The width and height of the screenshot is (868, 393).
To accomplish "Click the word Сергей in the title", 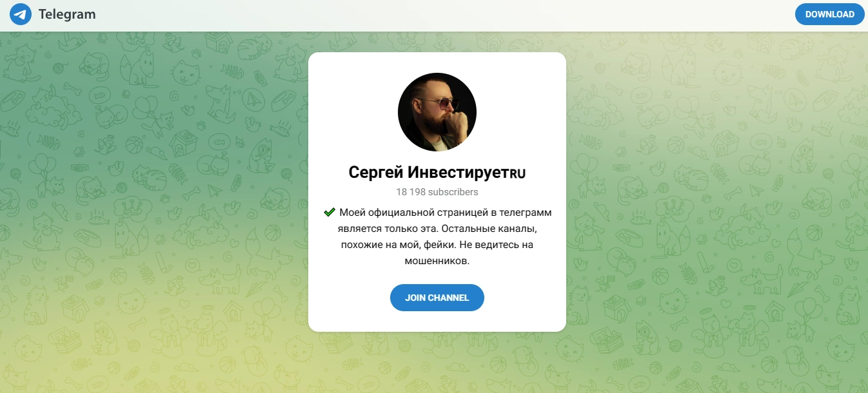I will tap(376, 173).
